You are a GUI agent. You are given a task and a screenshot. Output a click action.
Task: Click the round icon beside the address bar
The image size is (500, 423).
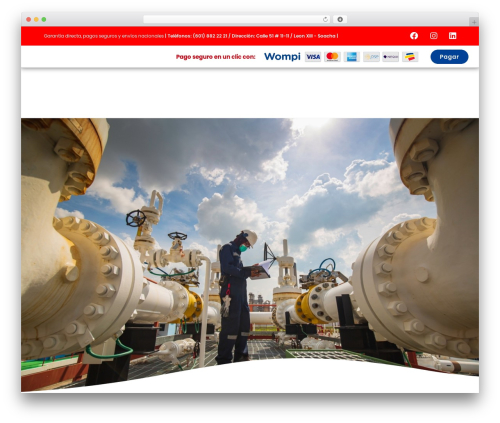[340, 19]
